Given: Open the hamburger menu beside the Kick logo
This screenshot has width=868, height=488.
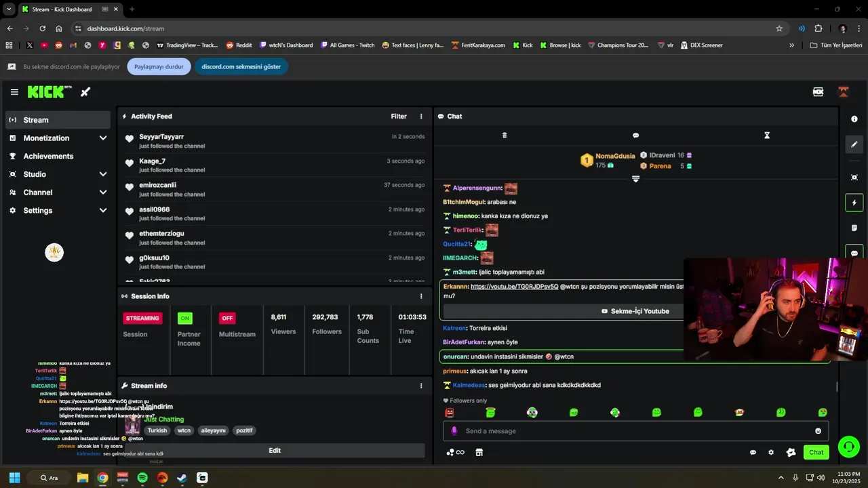Looking at the screenshot, I should tap(14, 92).
